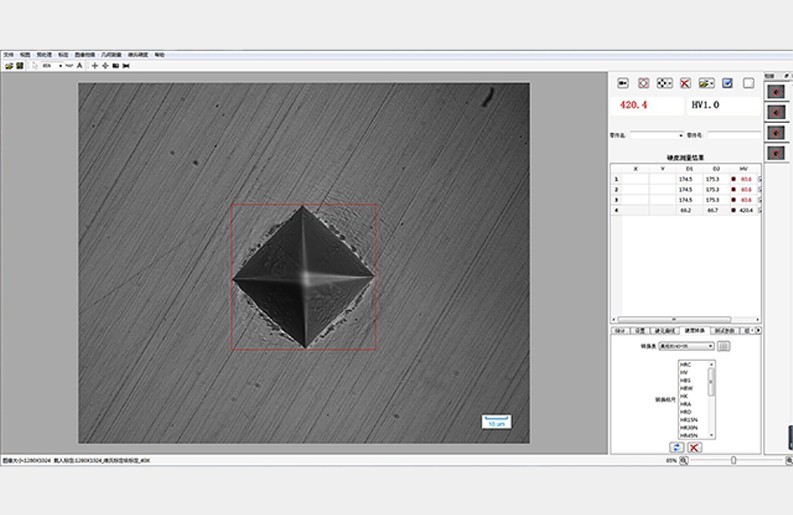Select HBW in the scale list
Image resolution: width=793 pixels, height=515 pixels.
[x=686, y=388]
